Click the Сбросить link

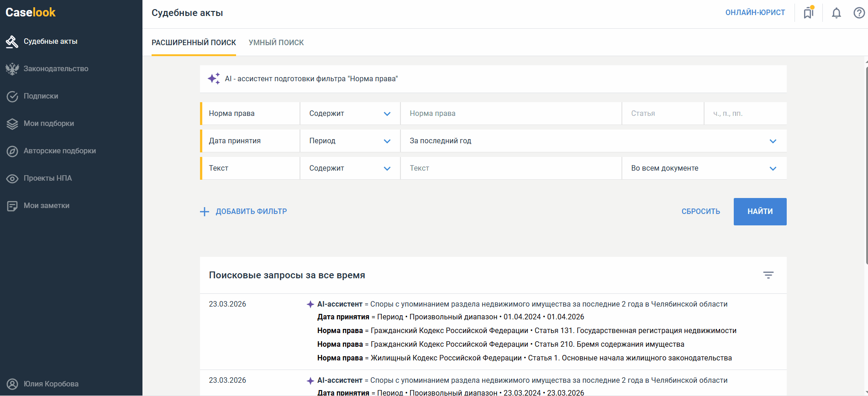click(700, 212)
